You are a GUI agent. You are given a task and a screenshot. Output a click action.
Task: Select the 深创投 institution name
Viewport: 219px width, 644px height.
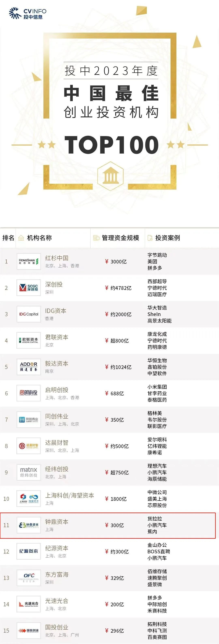click(54, 285)
